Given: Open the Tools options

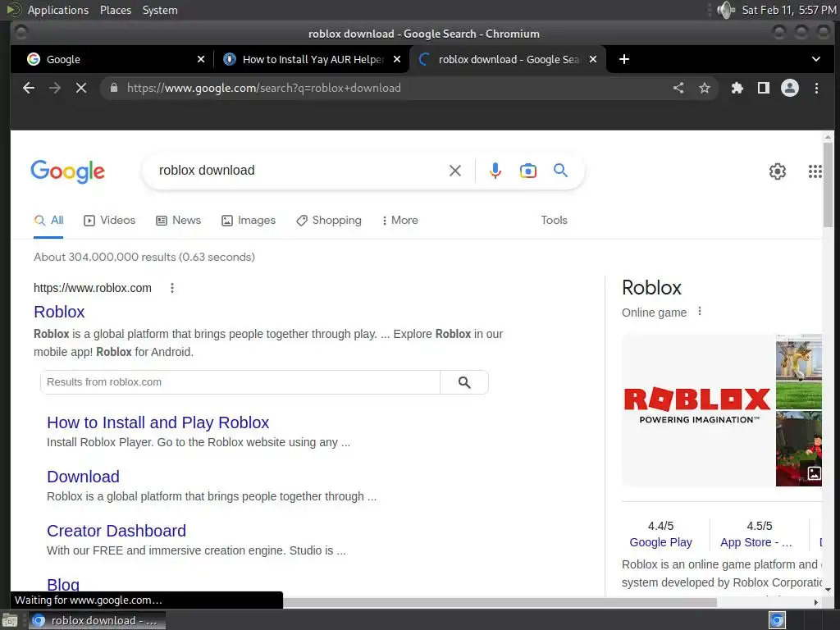Looking at the screenshot, I should [554, 220].
